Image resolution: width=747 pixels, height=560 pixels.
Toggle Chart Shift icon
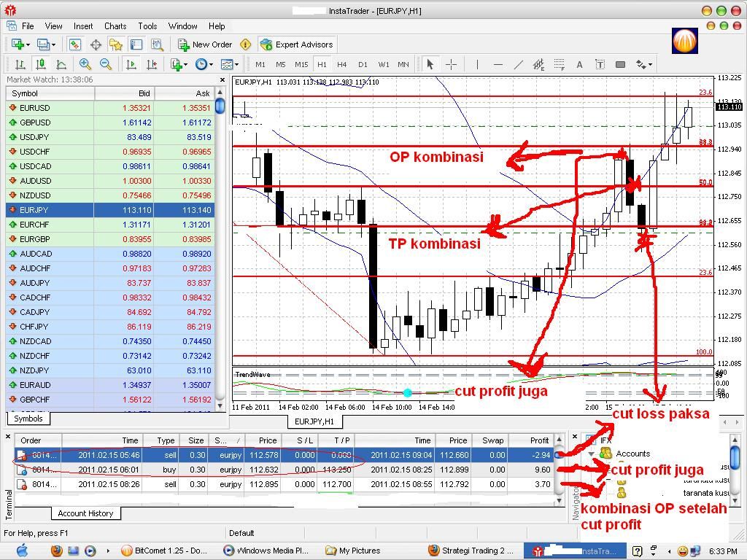pos(152,64)
